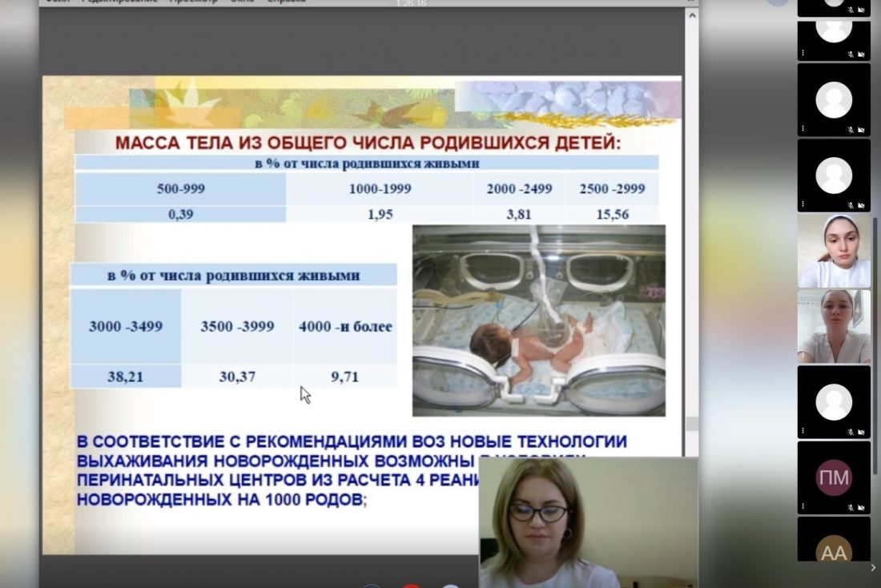Show next participants with the right chevron
881x588 pixels.
tap(873, 568)
